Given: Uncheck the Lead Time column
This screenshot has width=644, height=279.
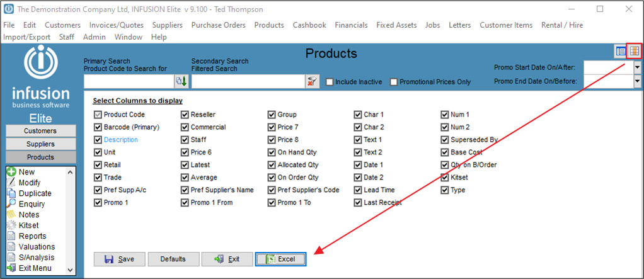Looking at the screenshot, I should click(x=358, y=190).
